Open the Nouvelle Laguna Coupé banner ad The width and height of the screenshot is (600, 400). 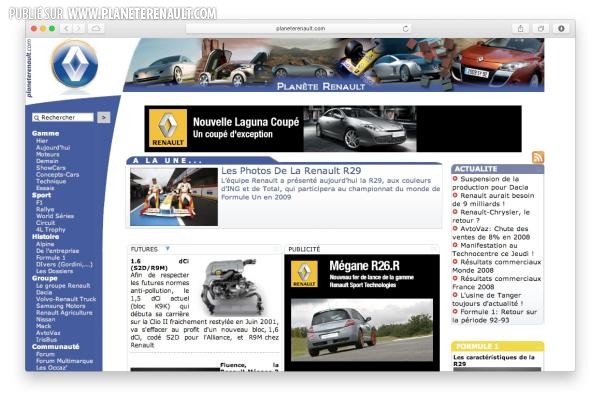click(333, 129)
